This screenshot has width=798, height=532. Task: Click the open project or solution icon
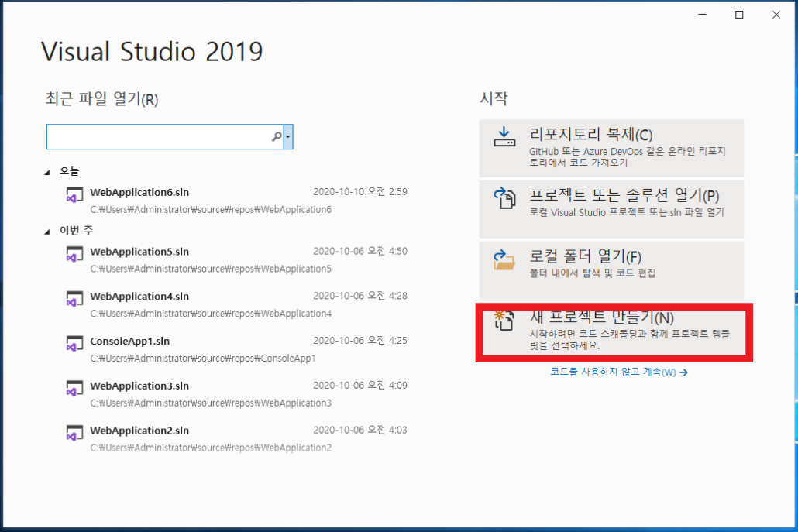tap(504, 197)
